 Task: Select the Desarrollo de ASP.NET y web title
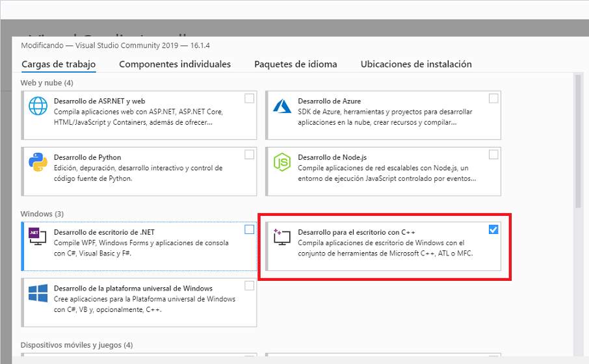99,101
